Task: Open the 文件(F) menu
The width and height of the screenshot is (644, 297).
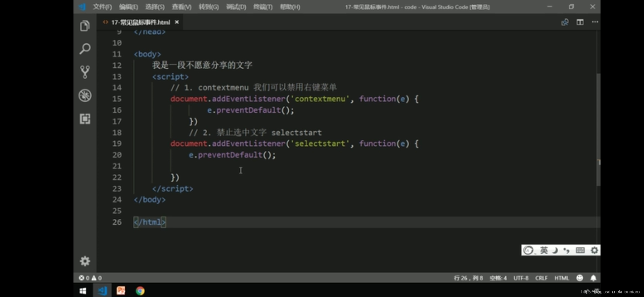Action: (102, 7)
